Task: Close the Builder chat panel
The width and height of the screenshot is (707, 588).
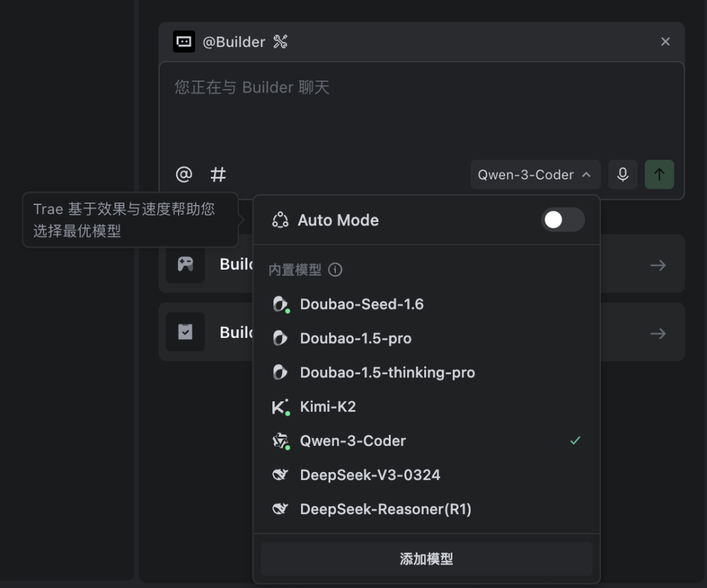Action: tap(665, 41)
